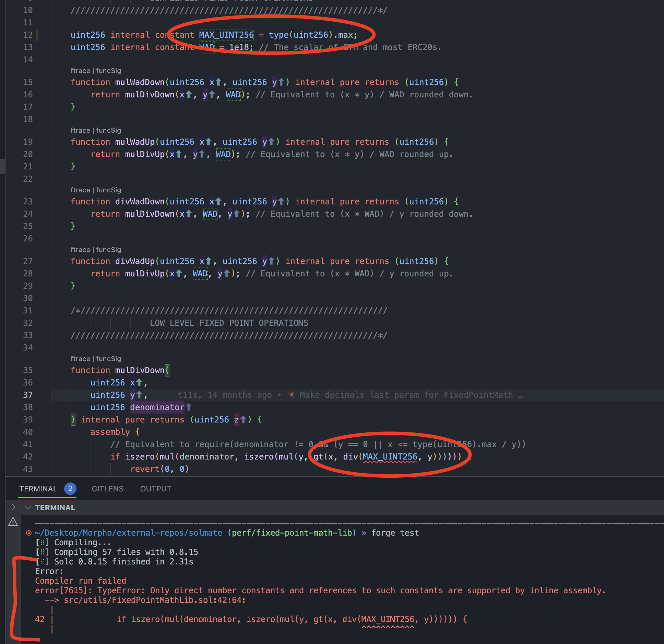Image resolution: width=664 pixels, height=644 pixels.
Task: Click the up-arrow hint after z on line 39
Action: pos(243,419)
